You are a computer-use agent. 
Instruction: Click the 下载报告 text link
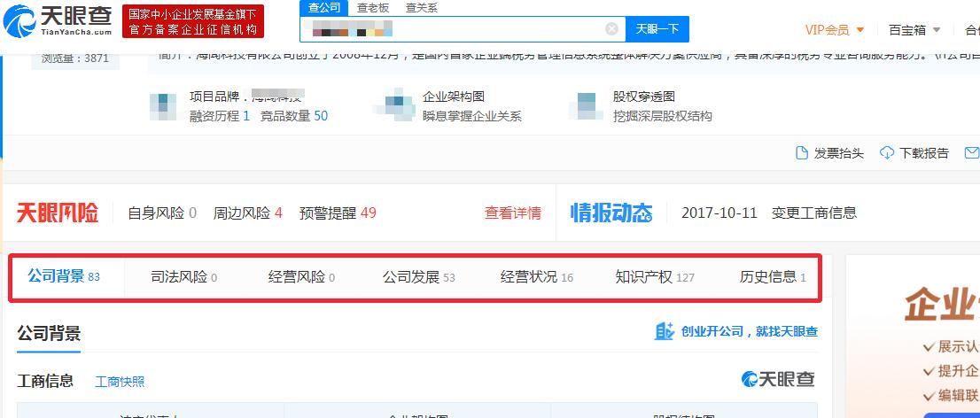pos(924,153)
